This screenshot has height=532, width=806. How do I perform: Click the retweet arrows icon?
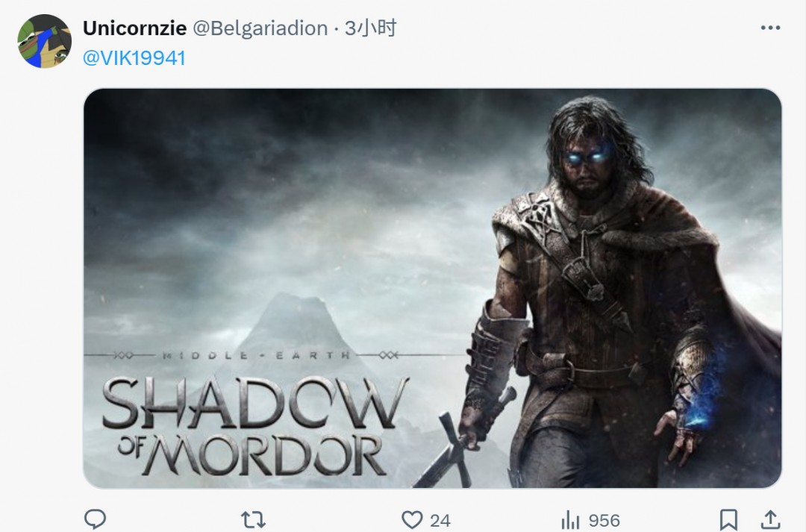pos(254,520)
